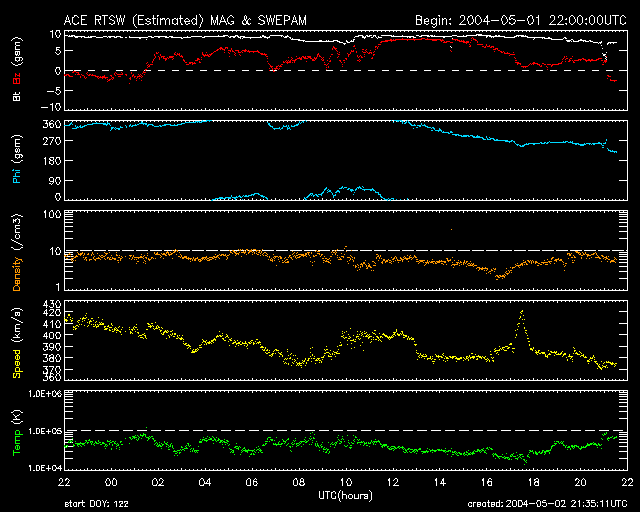Viewport: 640px width, 512px height.
Task: Click the start DOY: 122 text
Action: coord(96,504)
